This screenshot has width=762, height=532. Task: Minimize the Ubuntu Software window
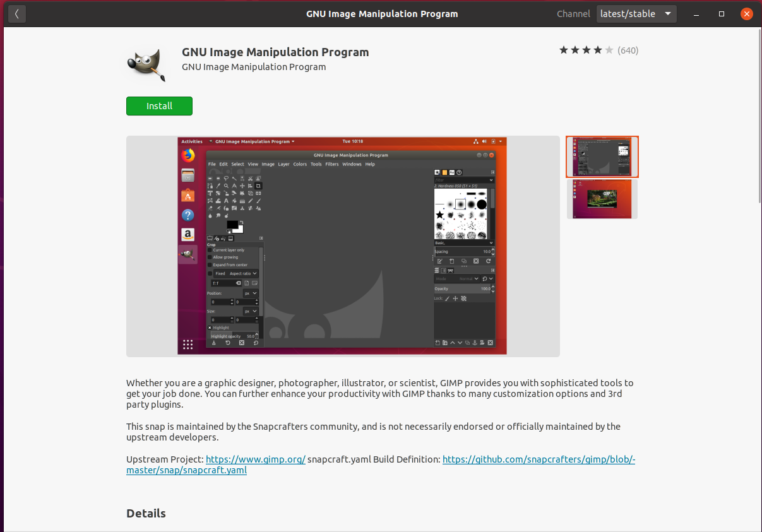click(x=696, y=14)
